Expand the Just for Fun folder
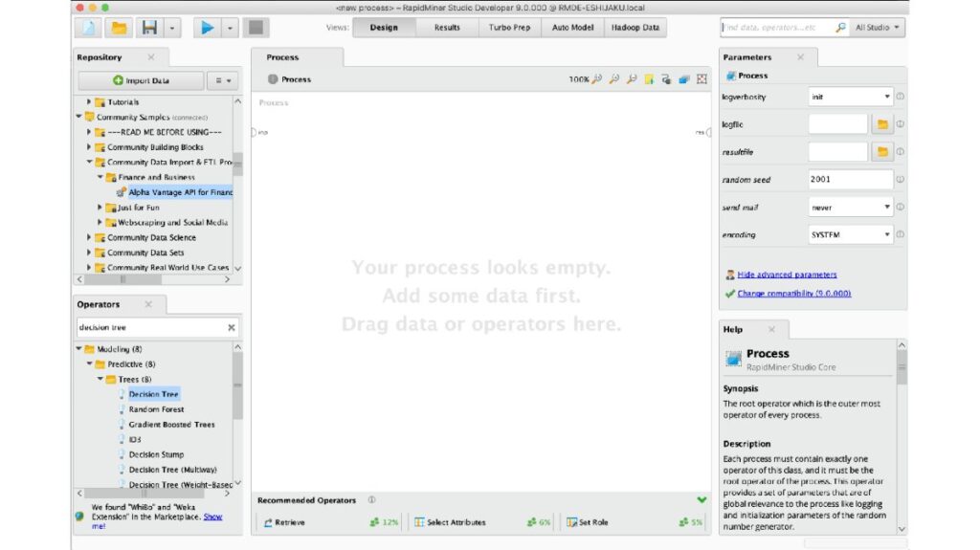 point(100,207)
